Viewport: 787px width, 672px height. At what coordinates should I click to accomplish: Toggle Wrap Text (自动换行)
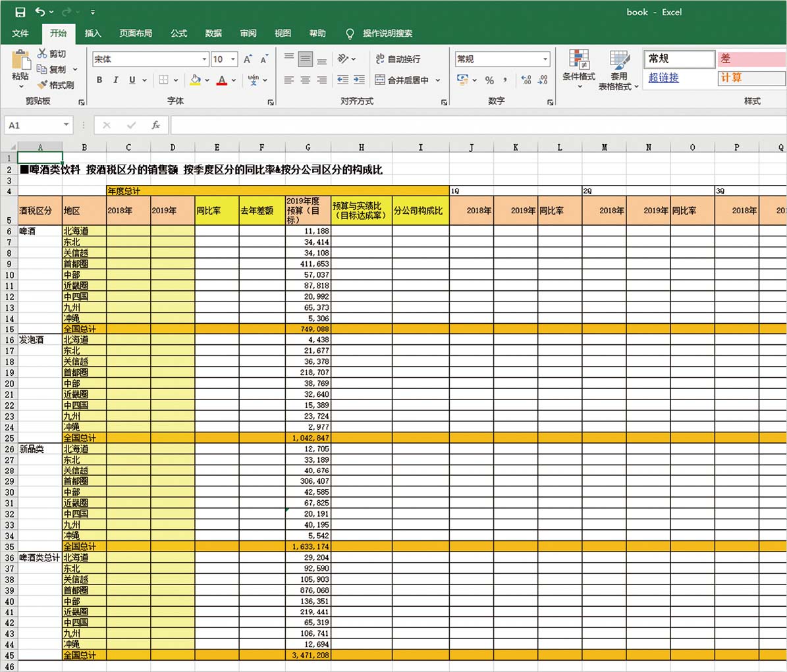point(398,59)
